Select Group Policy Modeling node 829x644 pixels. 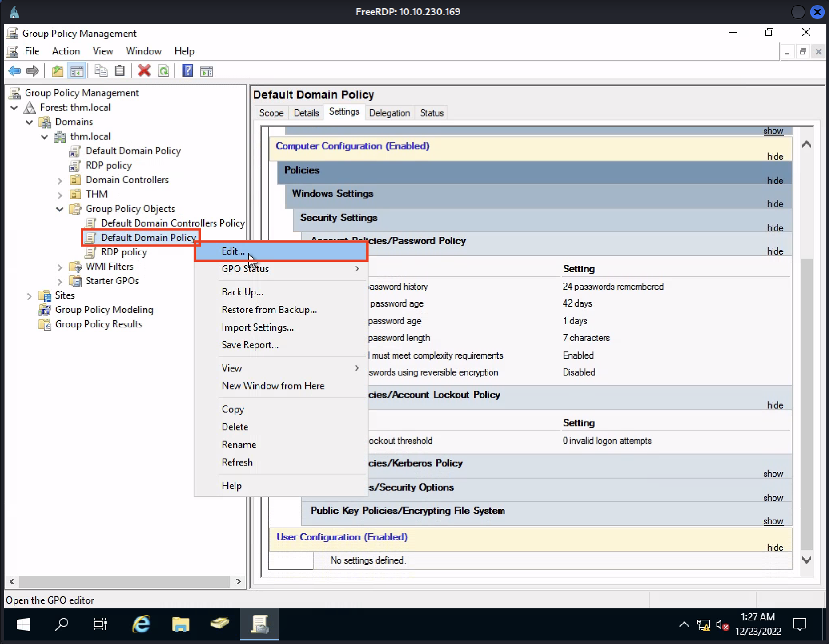click(104, 310)
